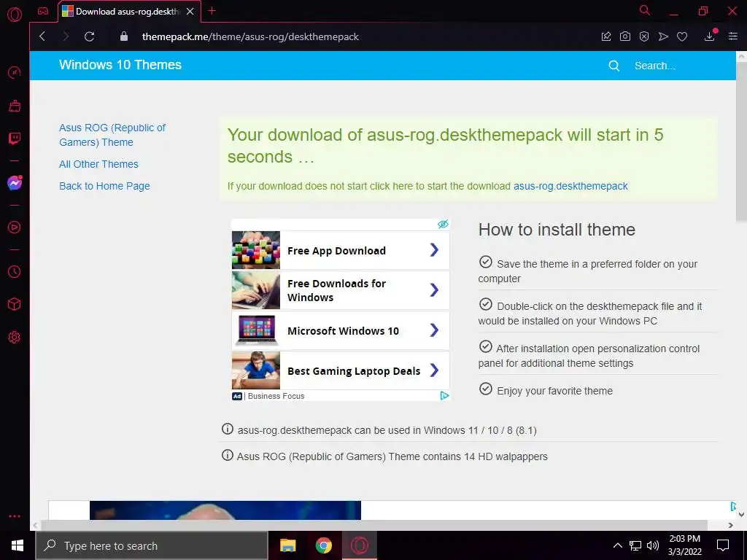Open All Other Themes link
The height and width of the screenshot is (560, 747).
click(98, 164)
